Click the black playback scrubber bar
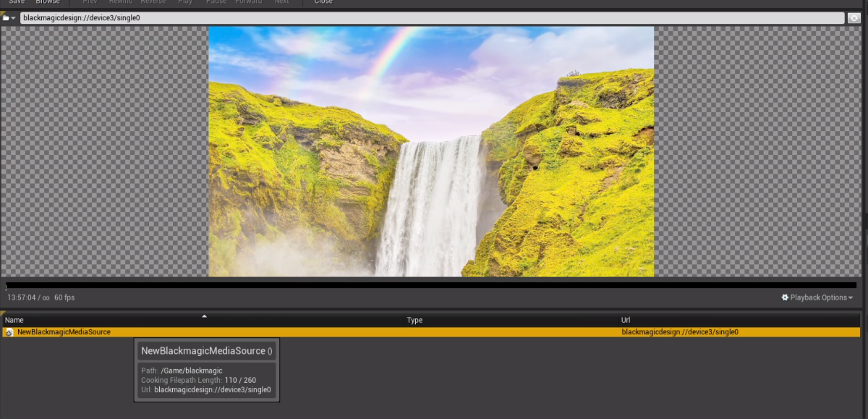Image resolution: width=868 pixels, height=419 pixels. tap(431, 285)
